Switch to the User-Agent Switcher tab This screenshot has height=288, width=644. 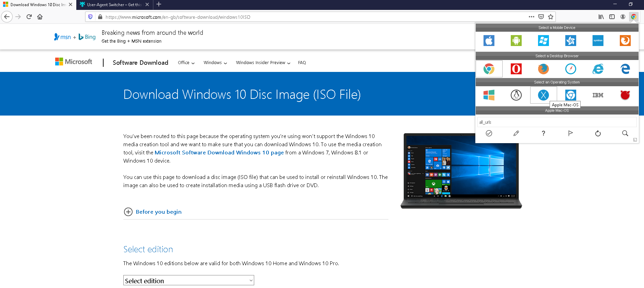tap(115, 5)
